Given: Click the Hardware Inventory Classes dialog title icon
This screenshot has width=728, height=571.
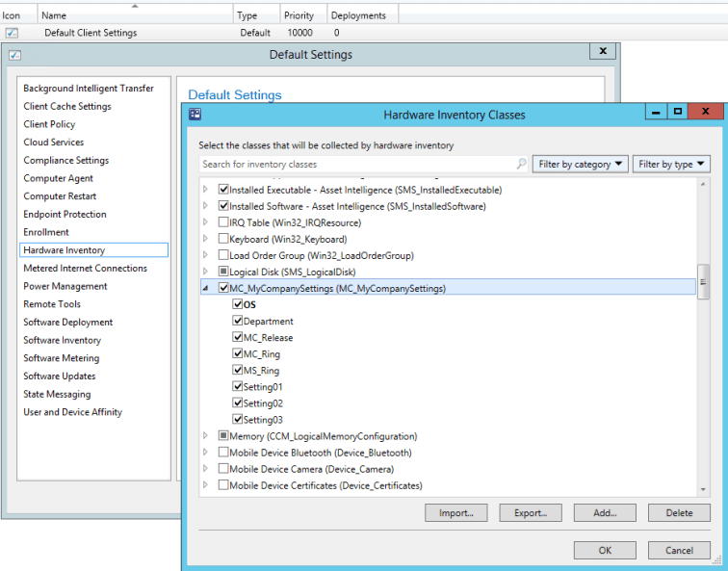Looking at the screenshot, I should [195, 115].
